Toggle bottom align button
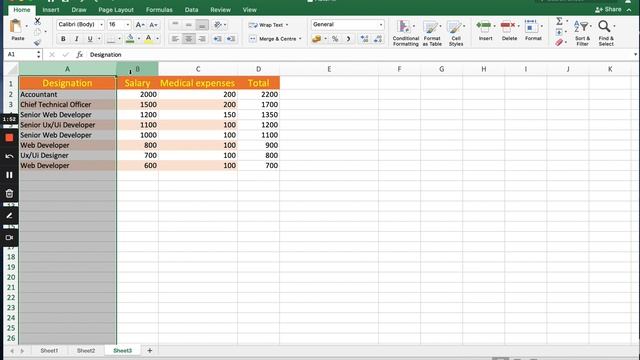This screenshot has height=360, width=640. tap(202, 25)
